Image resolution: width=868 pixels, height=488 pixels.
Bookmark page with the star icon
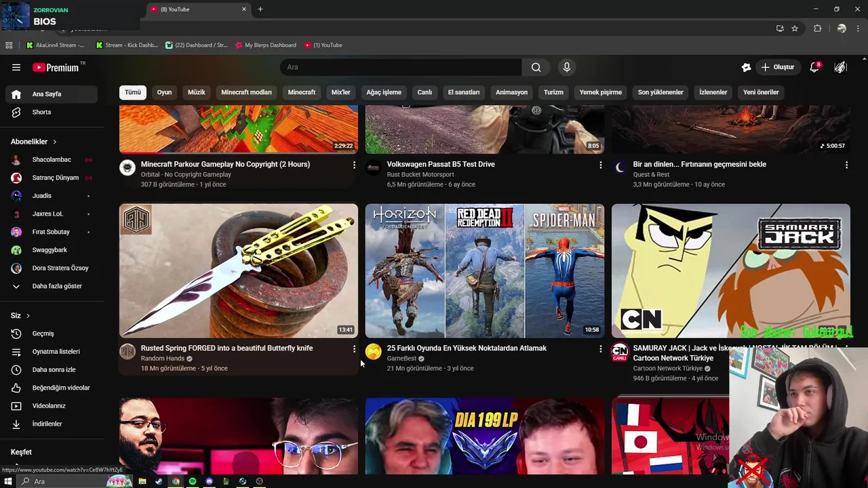[795, 28]
